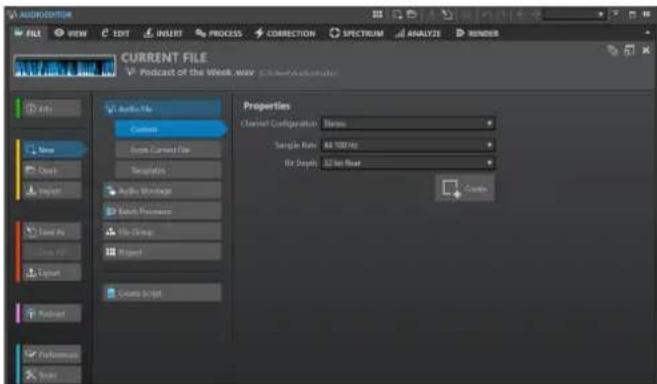Click the detach window icon beside close X

click(x=629, y=50)
